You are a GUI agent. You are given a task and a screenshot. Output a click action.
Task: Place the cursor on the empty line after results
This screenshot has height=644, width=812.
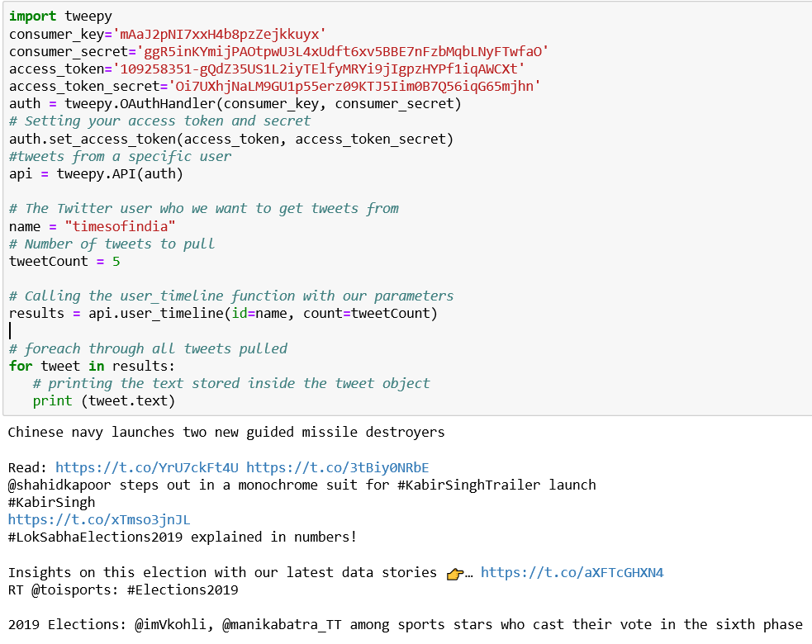10,330
